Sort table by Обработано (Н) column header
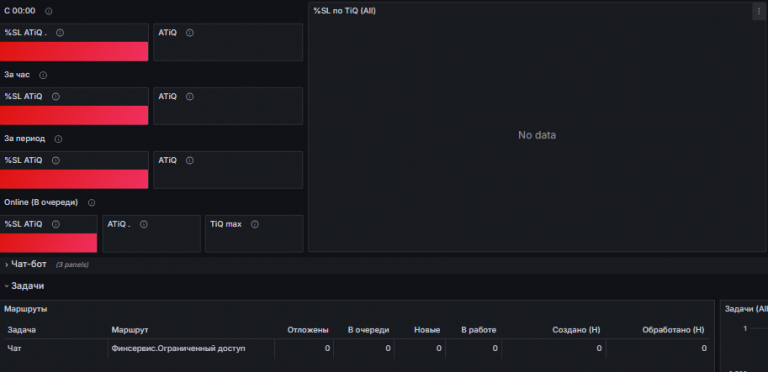 673,330
